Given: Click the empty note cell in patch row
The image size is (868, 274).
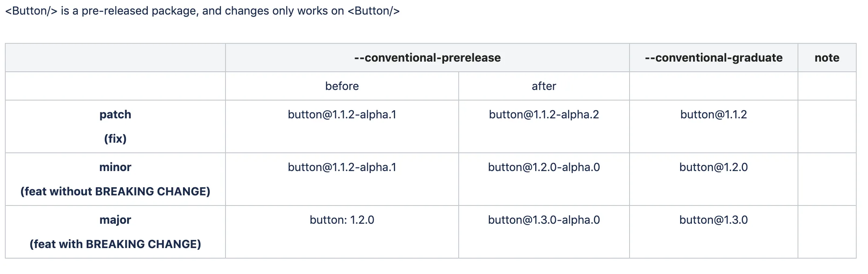Looking at the screenshot, I should coord(827,126).
